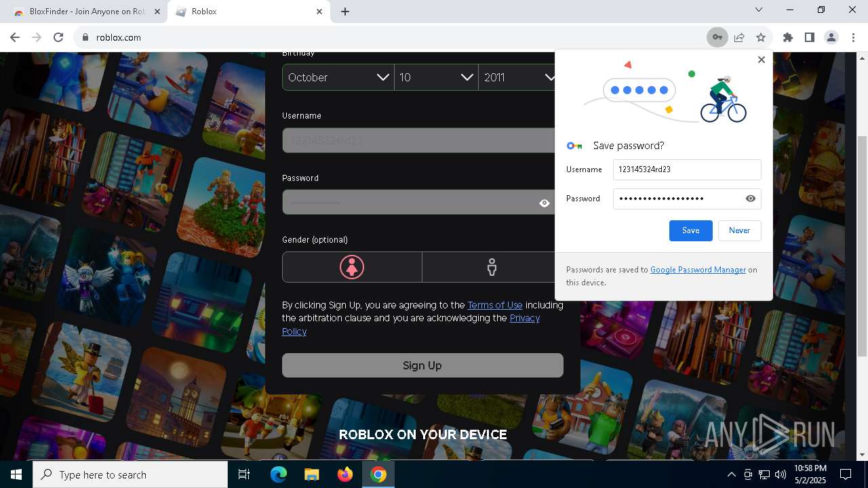Viewport: 868px width, 488px height.
Task: Reload the Roblox page
Action: pyautogui.click(x=58, y=37)
